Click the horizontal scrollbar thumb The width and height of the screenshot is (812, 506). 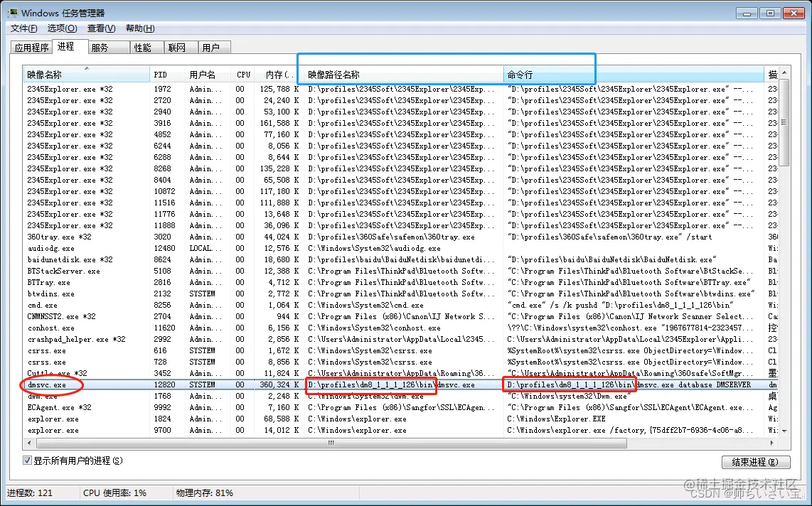(x=331, y=443)
